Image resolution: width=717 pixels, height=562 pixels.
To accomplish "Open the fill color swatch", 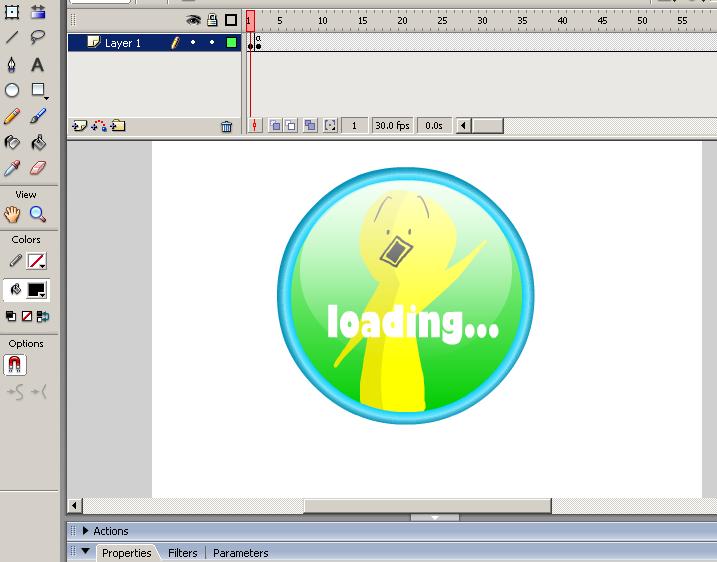I will [37, 290].
